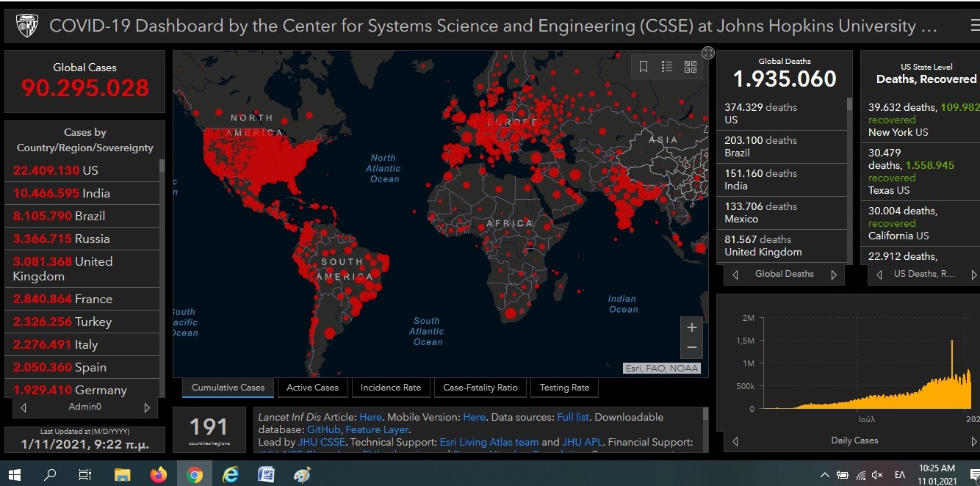Zoom in on the map with plus
This screenshot has height=486, width=980.
[691, 327]
